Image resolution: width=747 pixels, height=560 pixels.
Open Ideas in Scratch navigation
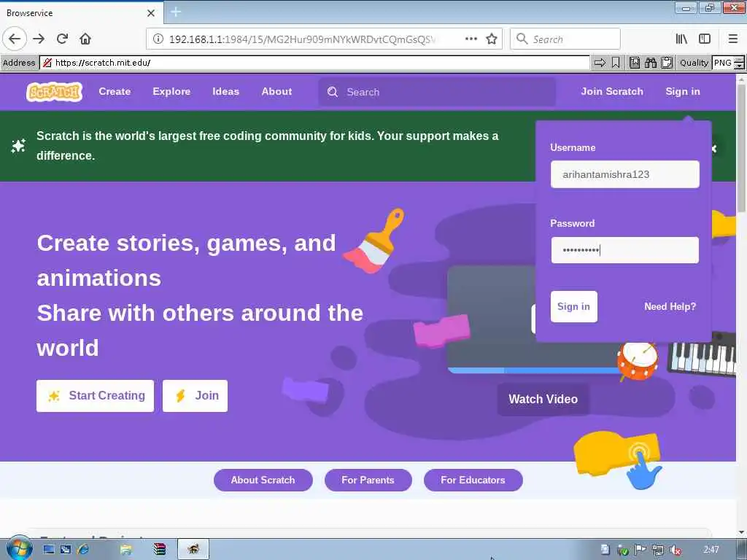point(226,91)
